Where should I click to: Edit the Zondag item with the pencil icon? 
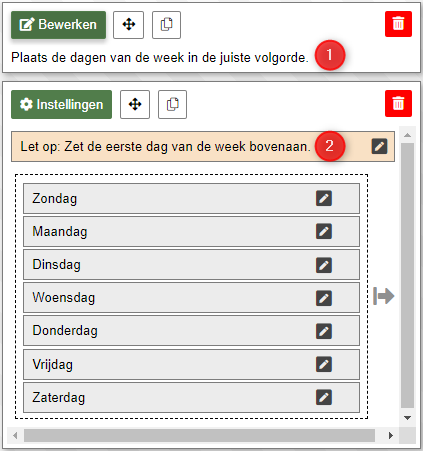(324, 198)
